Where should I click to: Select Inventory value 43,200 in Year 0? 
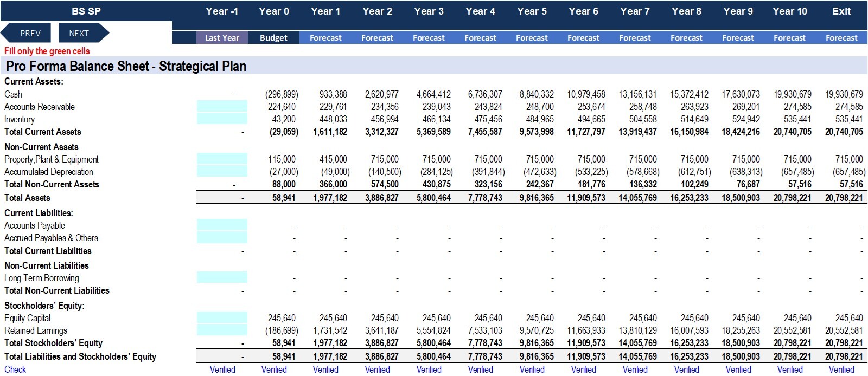[284, 119]
